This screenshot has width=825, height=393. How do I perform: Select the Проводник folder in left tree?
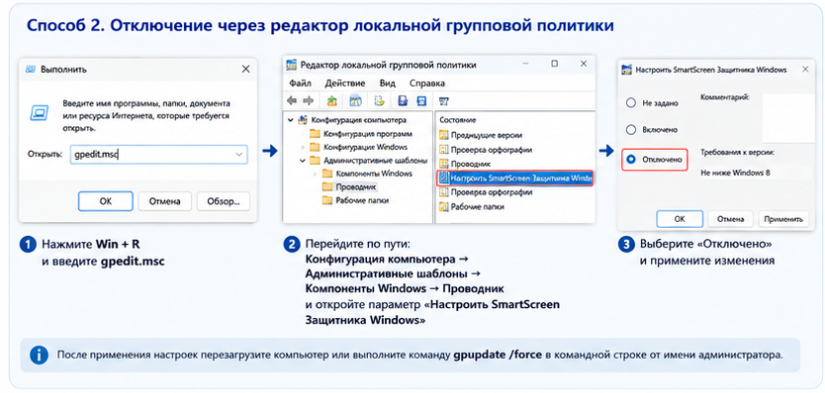tap(356, 186)
